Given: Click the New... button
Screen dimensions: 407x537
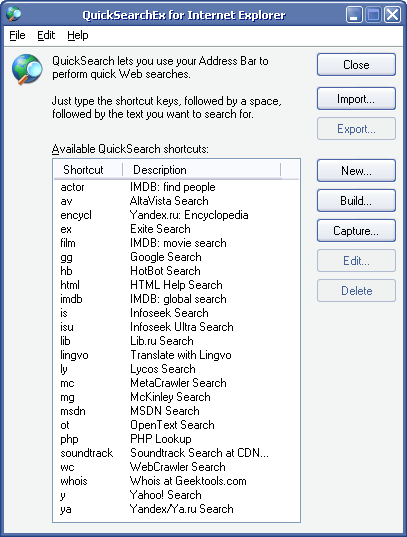Looking at the screenshot, I should point(356,171).
